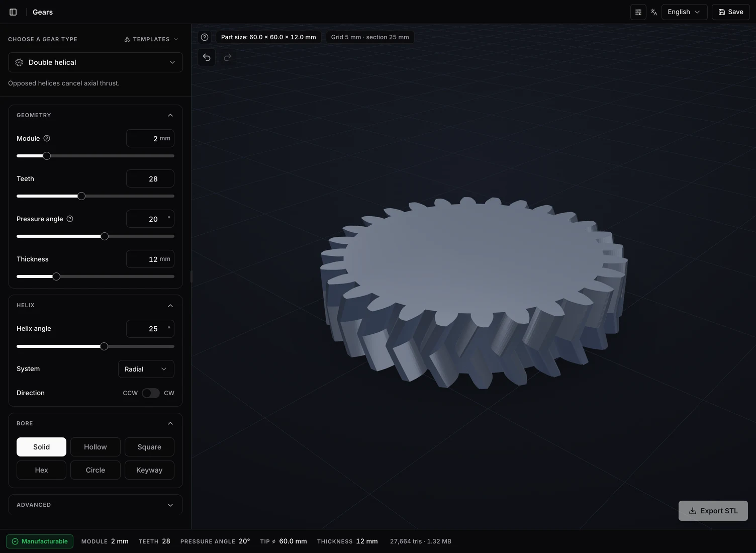Collapse the Bore section

170,423
